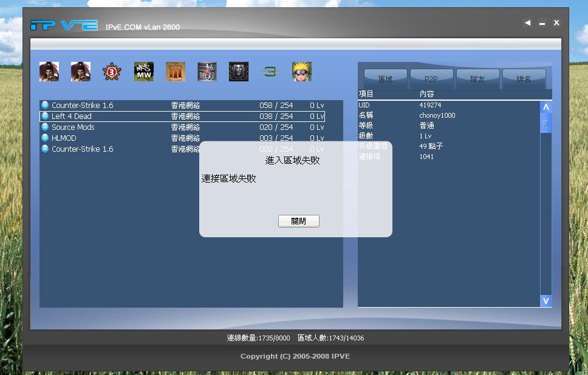Open the dark face game icon
Image resolution: width=588 pixels, height=375 pixels.
(239, 72)
